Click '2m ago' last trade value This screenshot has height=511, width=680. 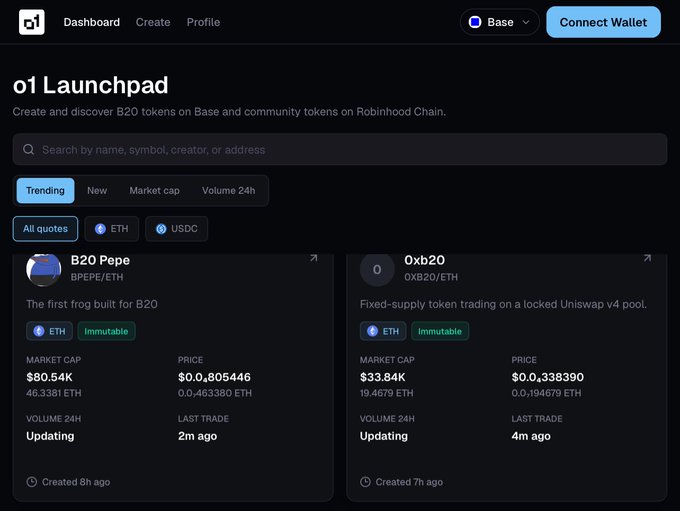pyautogui.click(x=197, y=436)
